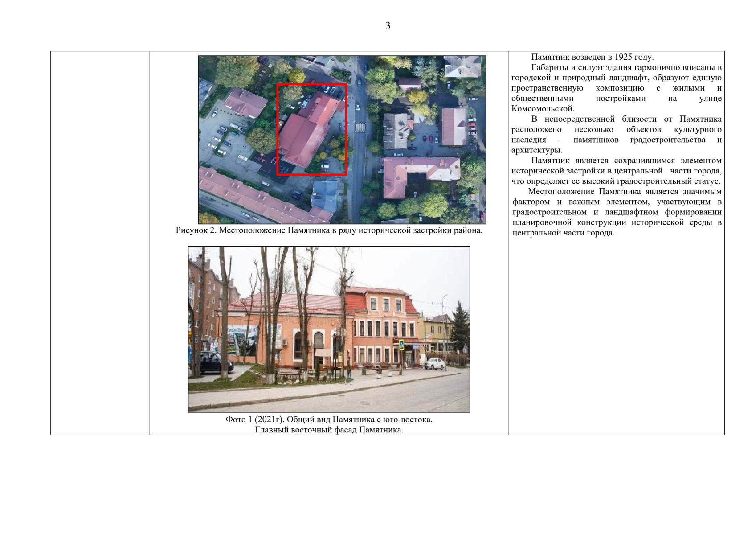Image resolution: width=756 pixels, height=535 pixels.
Task: Click the black car at photo's left edge
Action: (x=213, y=362)
